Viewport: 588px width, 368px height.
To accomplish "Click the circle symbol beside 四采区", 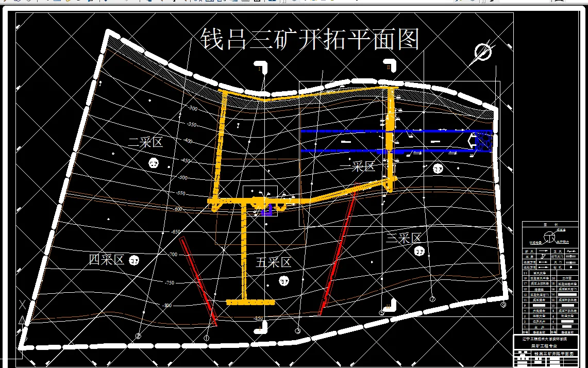I will point(134,260).
